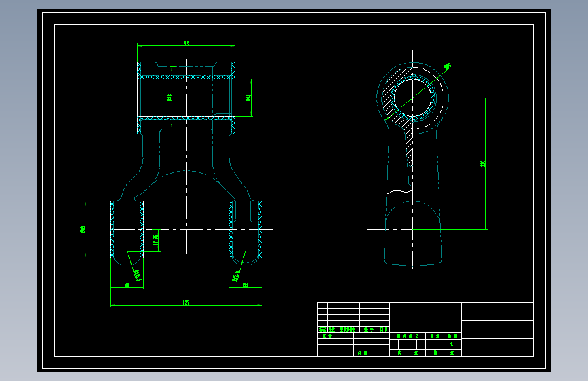This screenshot has height=381, width=588.
Task: Select the 110 vertical dimension text
Action: tap(483, 163)
